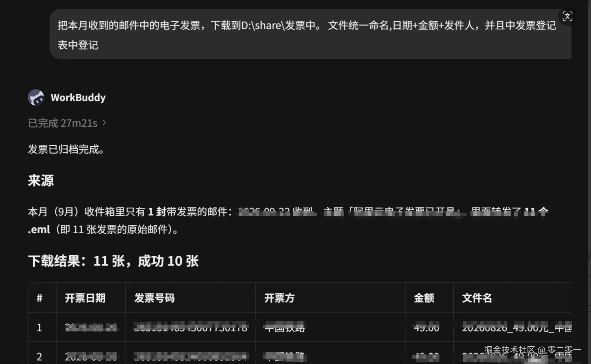Click the 已完成 27m21s status text
Viewport: 591px width, 364px height.
pyautogui.click(x=63, y=123)
